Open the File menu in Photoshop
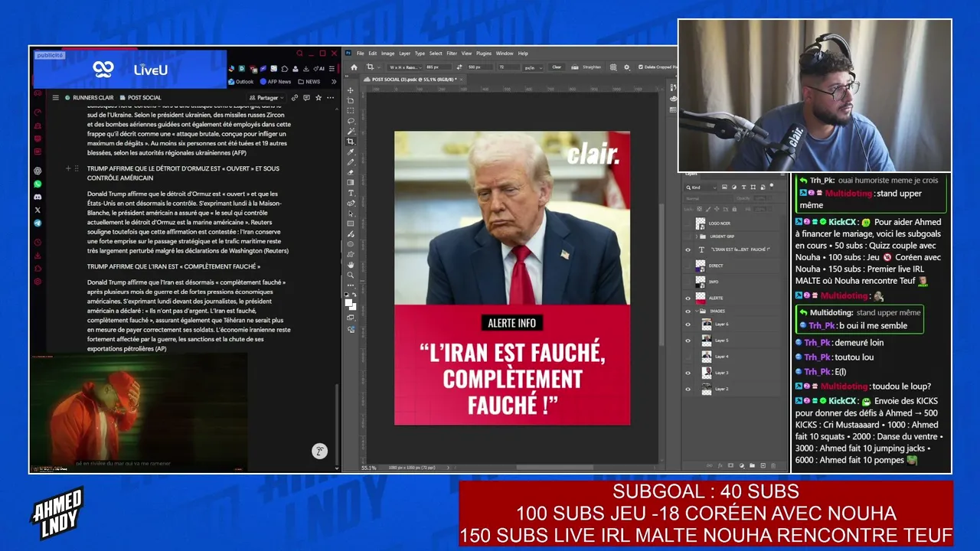The image size is (980, 551). tap(361, 54)
